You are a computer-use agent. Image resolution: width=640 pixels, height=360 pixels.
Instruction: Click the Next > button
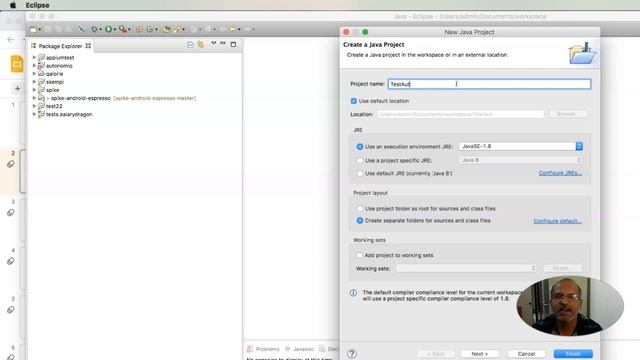click(480, 354)
